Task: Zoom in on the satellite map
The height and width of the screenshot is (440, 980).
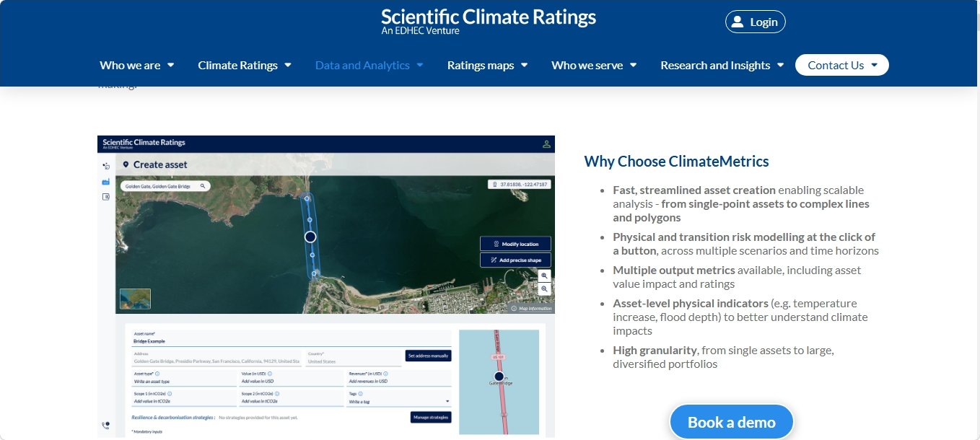Action: click(x=545, y=276)
